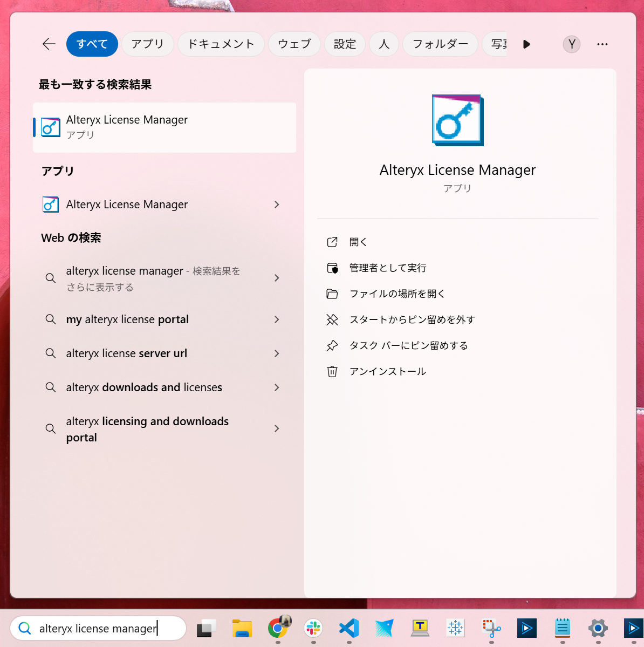Open the Y user account avatar
644x647 pixels.
tap(571, 44)
